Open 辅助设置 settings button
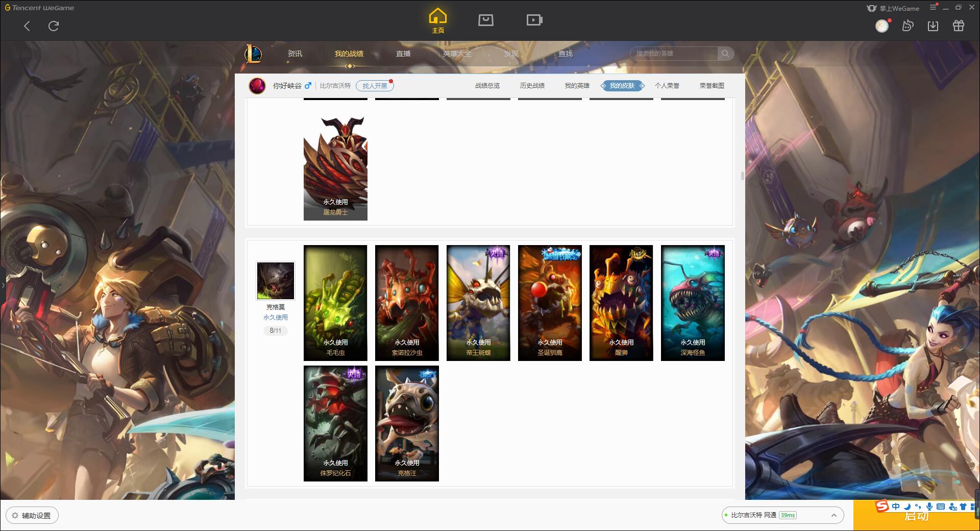Image resolution: width=980 pixels, height=531 pixels. click(x=32, y=516)
